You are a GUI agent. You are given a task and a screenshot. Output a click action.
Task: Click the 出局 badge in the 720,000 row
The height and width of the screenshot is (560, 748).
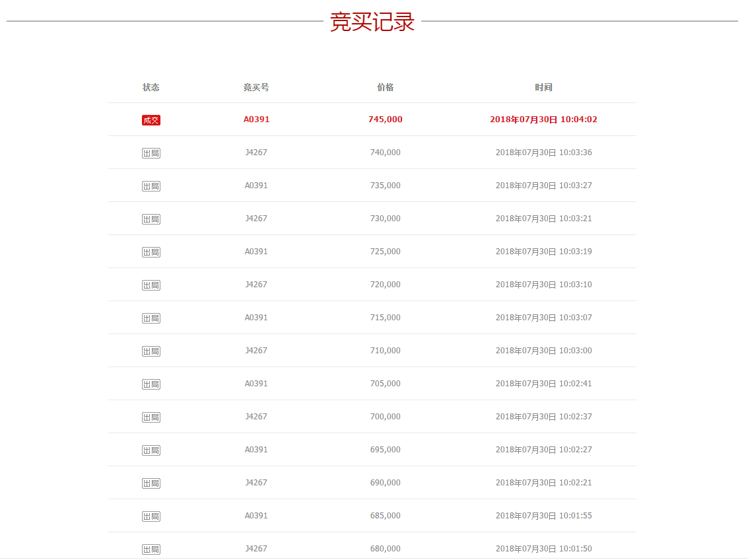click(151, 285)
